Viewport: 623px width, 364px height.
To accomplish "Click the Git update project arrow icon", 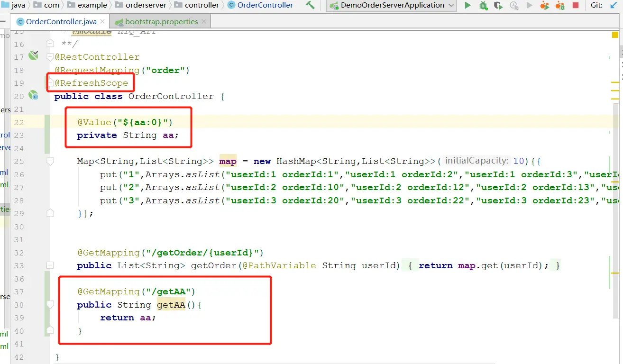I will pyautogui.click(x=614, y=6).
